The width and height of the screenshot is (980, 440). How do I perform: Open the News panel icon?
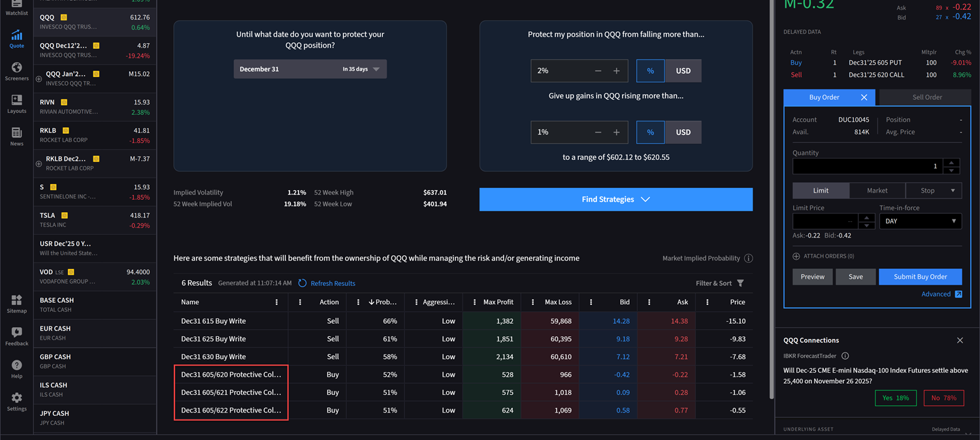point(16,136)
